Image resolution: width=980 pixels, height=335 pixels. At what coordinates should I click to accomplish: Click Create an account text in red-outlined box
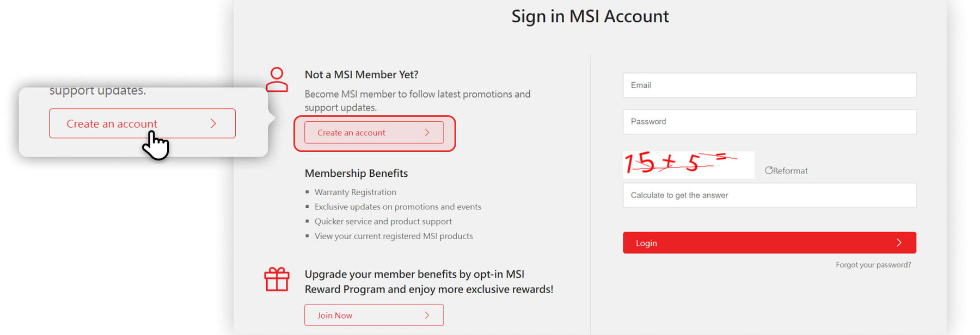[351, 133]
